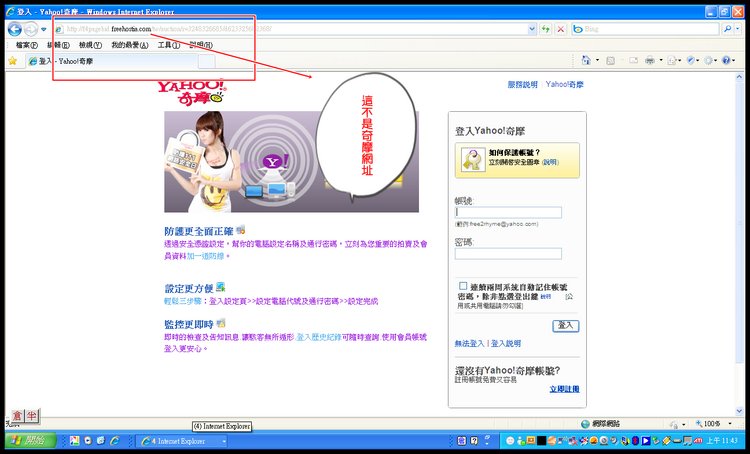Click the 網際網路 security zone status entry
The height and width of the screenshot is (454, 750).
(601, 424)
